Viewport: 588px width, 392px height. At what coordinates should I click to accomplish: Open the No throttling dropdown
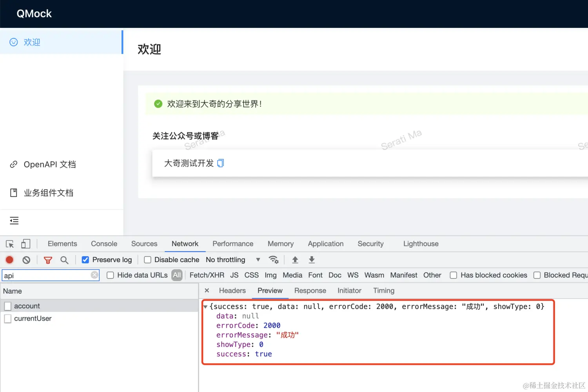click(x=233, y=260)
